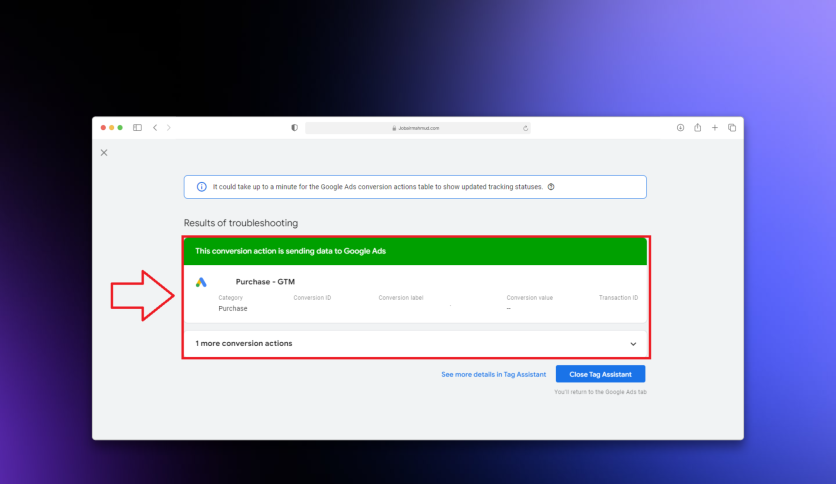836x484 pixels.
Task: Click the Conversion label column heading
Action: [400, 298]
